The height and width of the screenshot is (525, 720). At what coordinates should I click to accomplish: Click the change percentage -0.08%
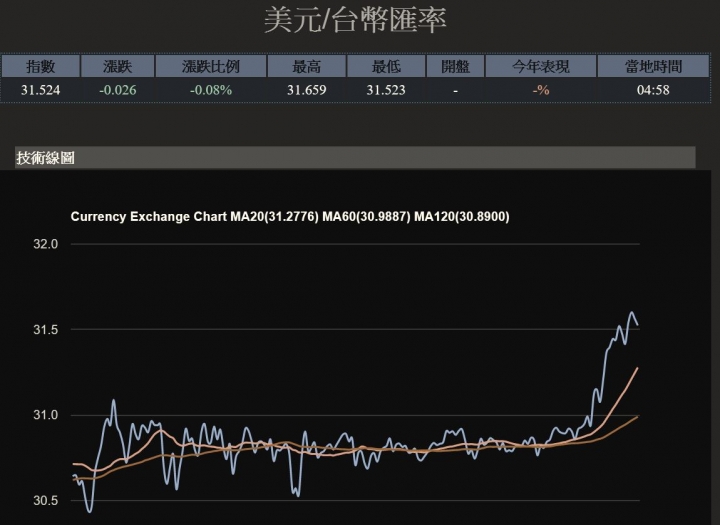[x=211, y=90]
